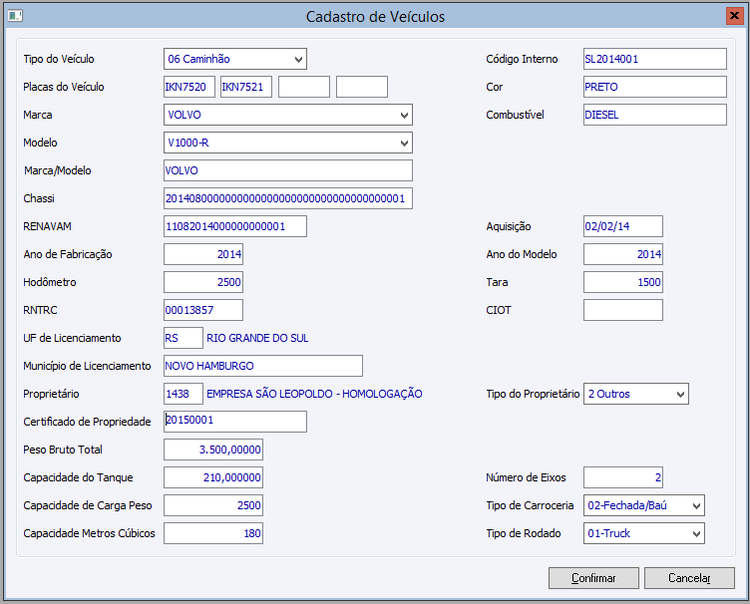Select the Município de Licenciamento field
This screenshot has height=604, width=750.
coord(263,366)
